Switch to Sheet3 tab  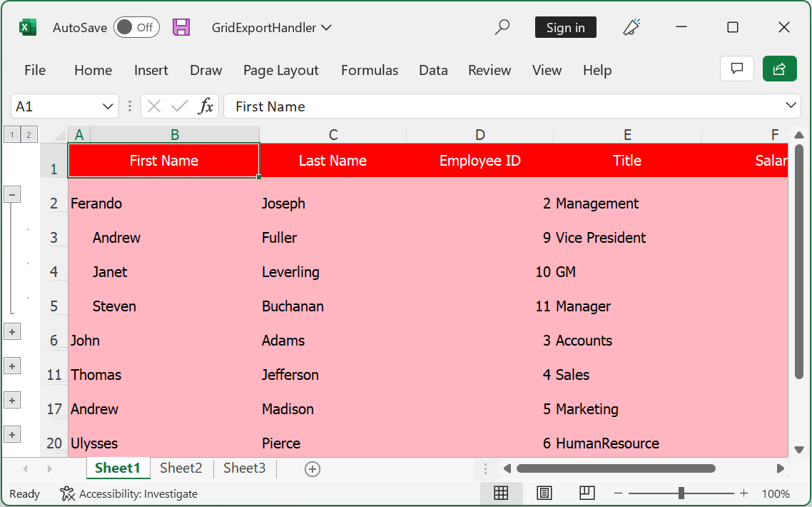[245, 468]
